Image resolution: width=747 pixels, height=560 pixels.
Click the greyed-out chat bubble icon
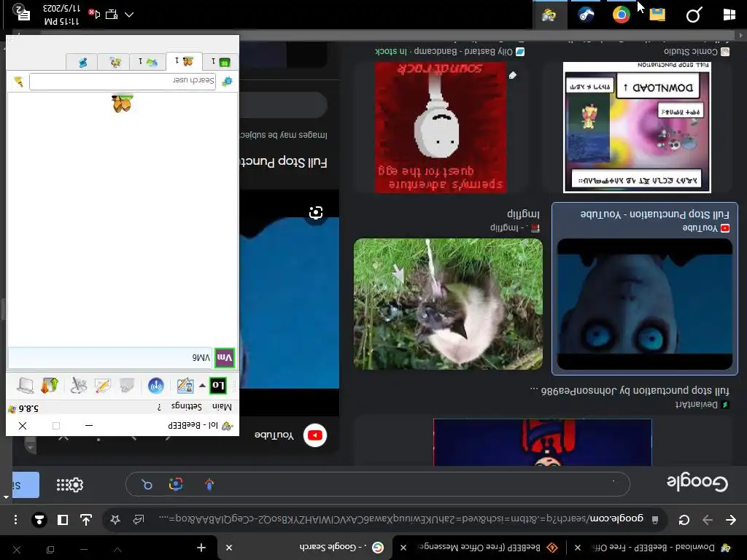[x=127, y=385]
